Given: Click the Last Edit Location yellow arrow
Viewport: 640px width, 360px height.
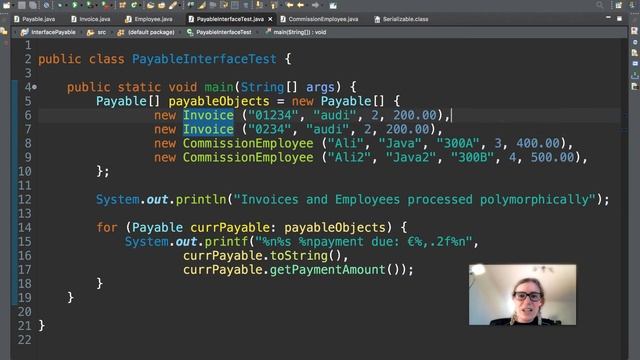Looking at the screenshot, I should point(289,5).
